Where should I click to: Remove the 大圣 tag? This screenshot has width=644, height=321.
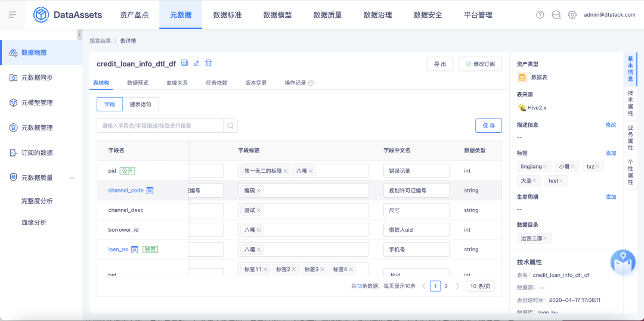click(534, 181)
